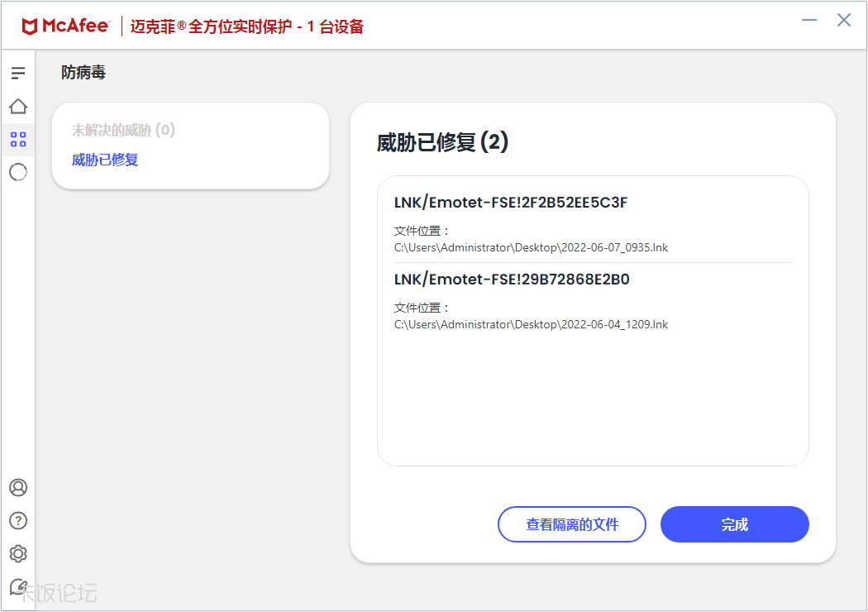Image resolution: width=868 pixels, height=612 pixels.
Task: Click the 迈克菲 全方位实时保护 title text
Action: tap(247, 26)
